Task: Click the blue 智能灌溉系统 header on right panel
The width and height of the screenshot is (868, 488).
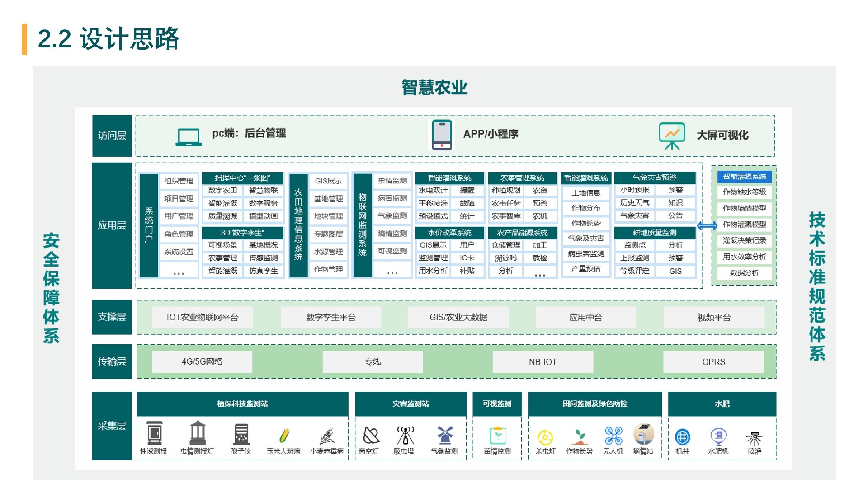Action: click(744, 177)
